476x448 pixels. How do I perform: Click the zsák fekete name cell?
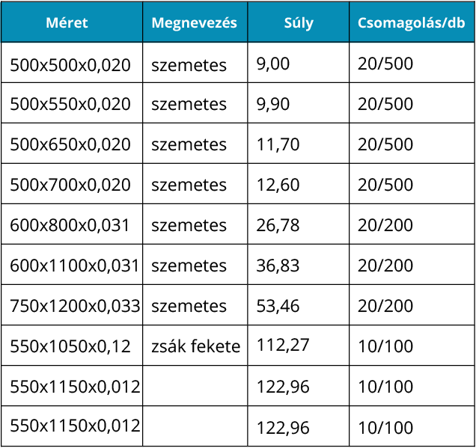coord(195,346)
